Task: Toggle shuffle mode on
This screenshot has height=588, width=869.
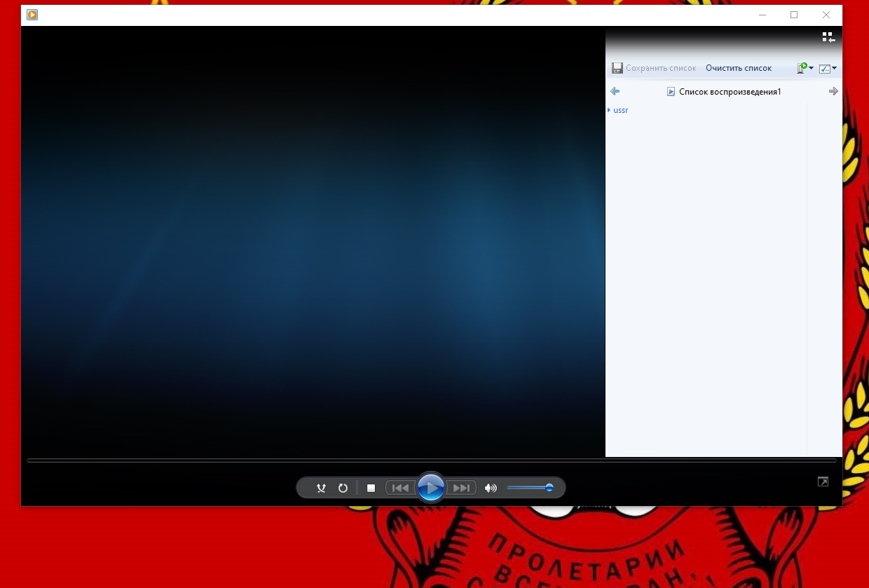Action: (321, 488)
